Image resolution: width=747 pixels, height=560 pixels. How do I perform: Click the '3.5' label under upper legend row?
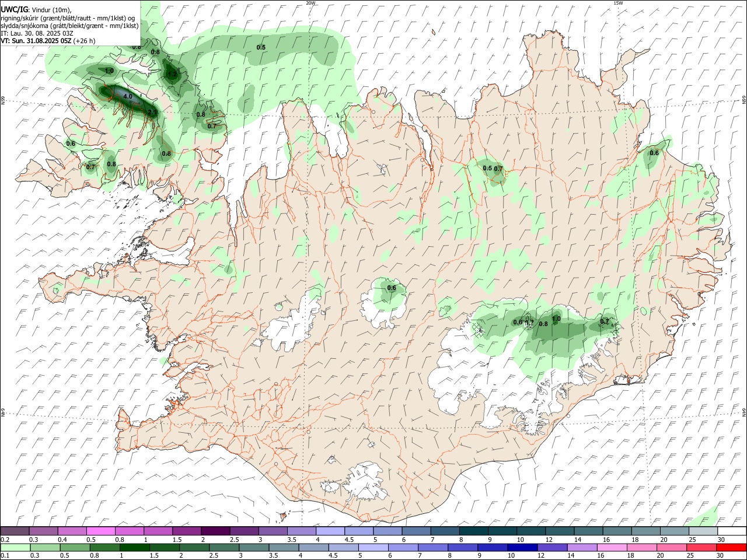pos(292,540)
